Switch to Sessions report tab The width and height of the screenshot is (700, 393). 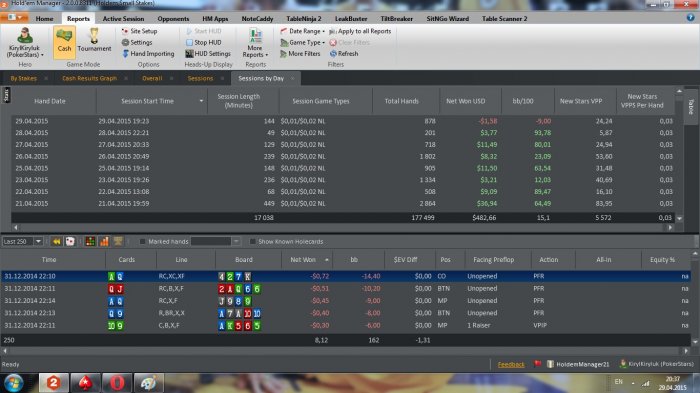200,78
